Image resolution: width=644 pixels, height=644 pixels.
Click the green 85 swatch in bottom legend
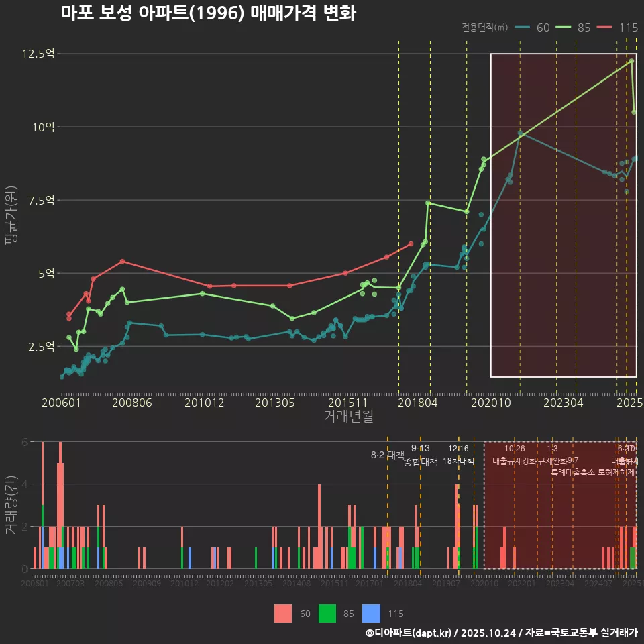coord(327,613)
